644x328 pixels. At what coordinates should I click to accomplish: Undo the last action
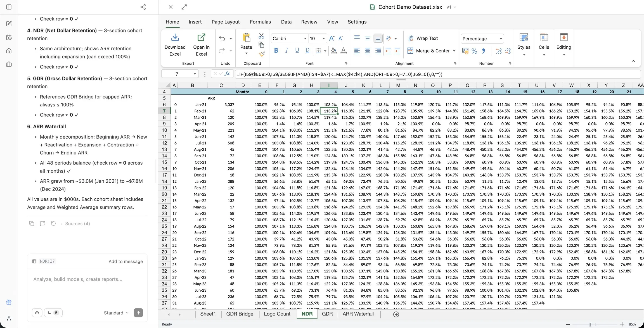pyautogui.click(x=222, y=39)
